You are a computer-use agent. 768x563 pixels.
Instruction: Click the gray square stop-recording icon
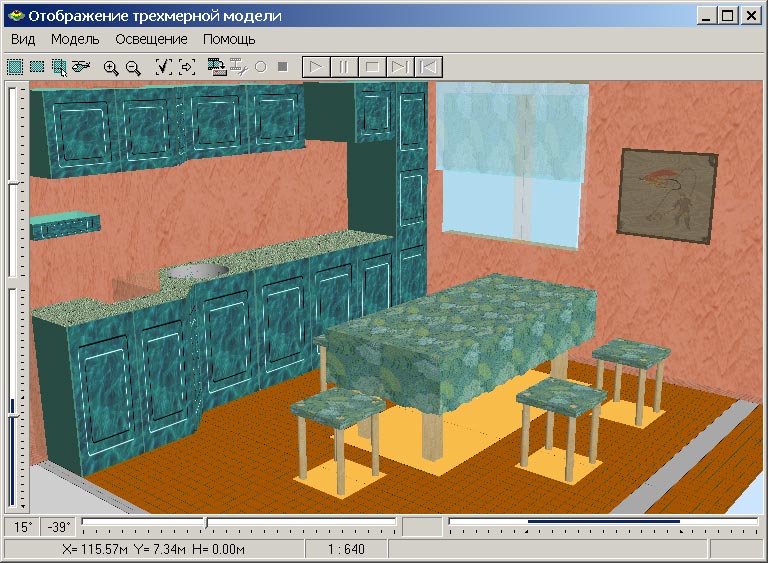(x=283, y=66)
